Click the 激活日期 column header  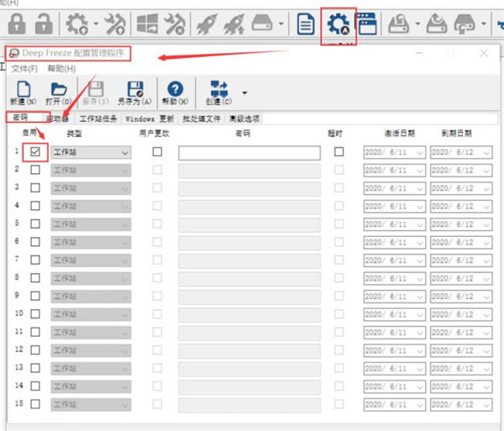[x=400, y=133]
